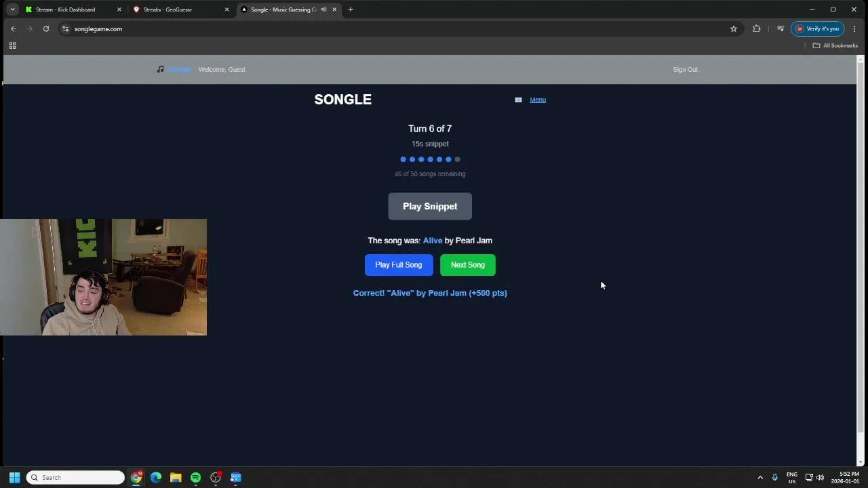Close the GeoGuessr tab
The image size is (868, 488).
pos(226,9)
